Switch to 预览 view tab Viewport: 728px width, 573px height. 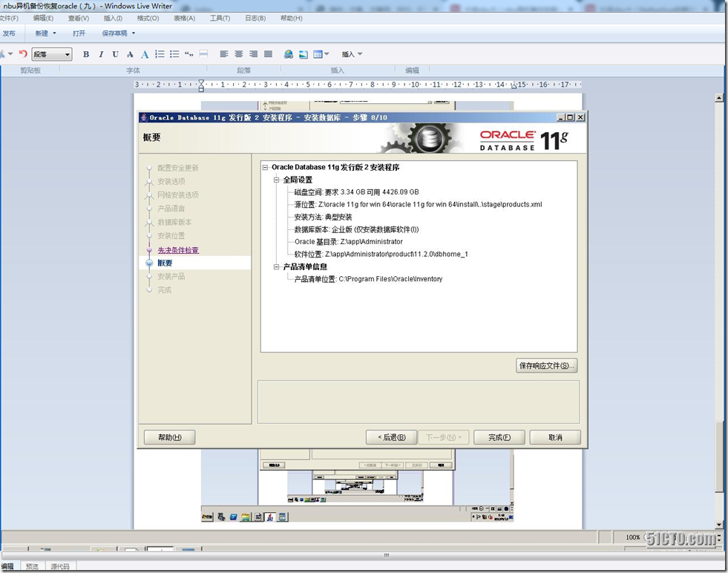(x=32, y=566)
